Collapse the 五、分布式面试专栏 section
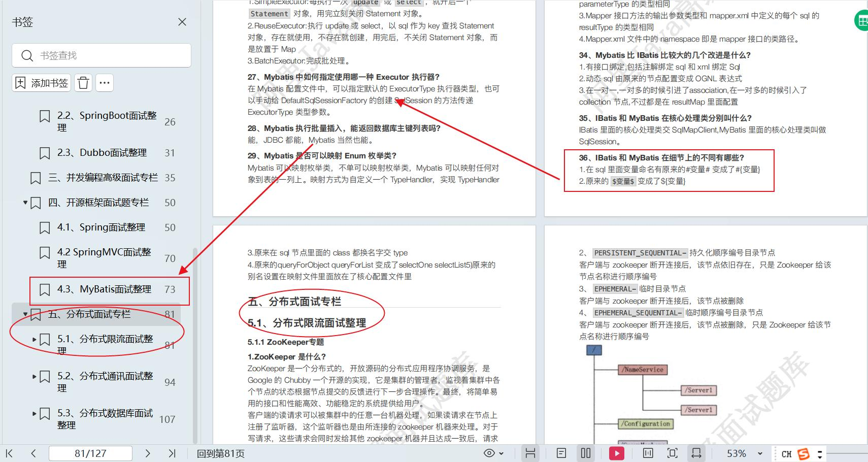The width and height of the screenshot is (868, 462). tap(25, 314)
